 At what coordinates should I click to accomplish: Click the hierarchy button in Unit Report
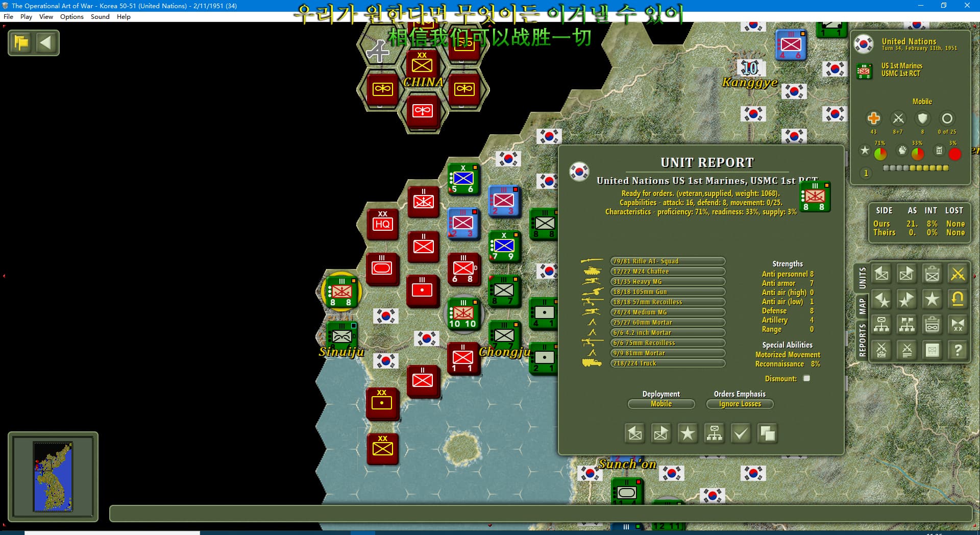pyautogui.click(x=714, y=433)
